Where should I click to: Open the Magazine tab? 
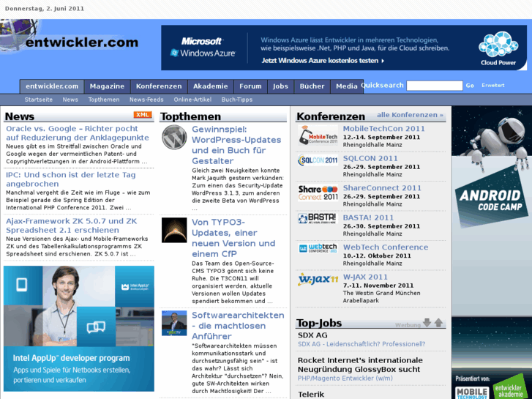(x=108, y=86)
